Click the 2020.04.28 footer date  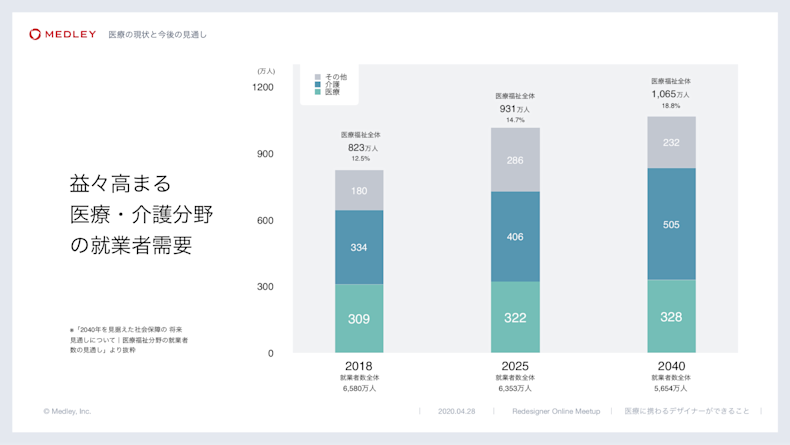tap(456, 411)
